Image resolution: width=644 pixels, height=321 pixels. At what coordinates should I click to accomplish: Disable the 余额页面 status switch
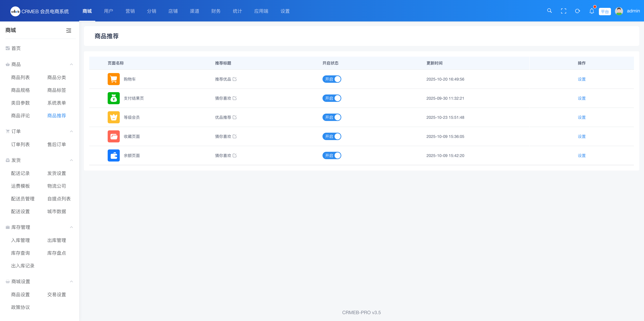332,155
